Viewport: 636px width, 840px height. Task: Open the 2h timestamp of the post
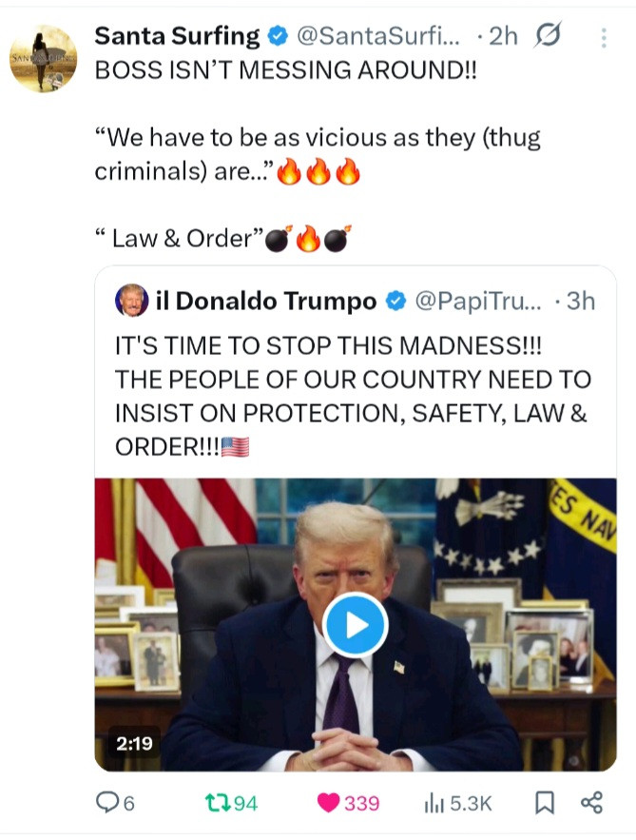point(503,36)
